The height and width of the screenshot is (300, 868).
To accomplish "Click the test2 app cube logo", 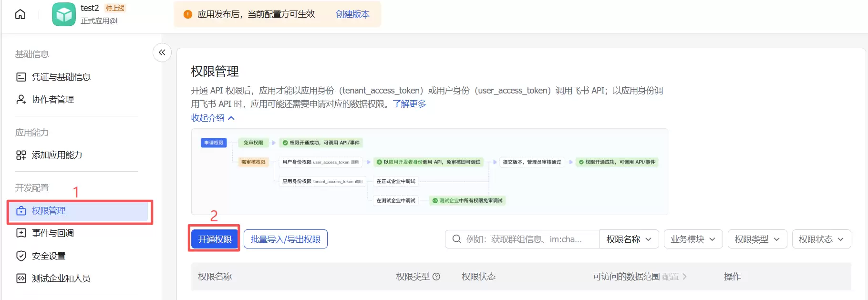I will point(64,14).
